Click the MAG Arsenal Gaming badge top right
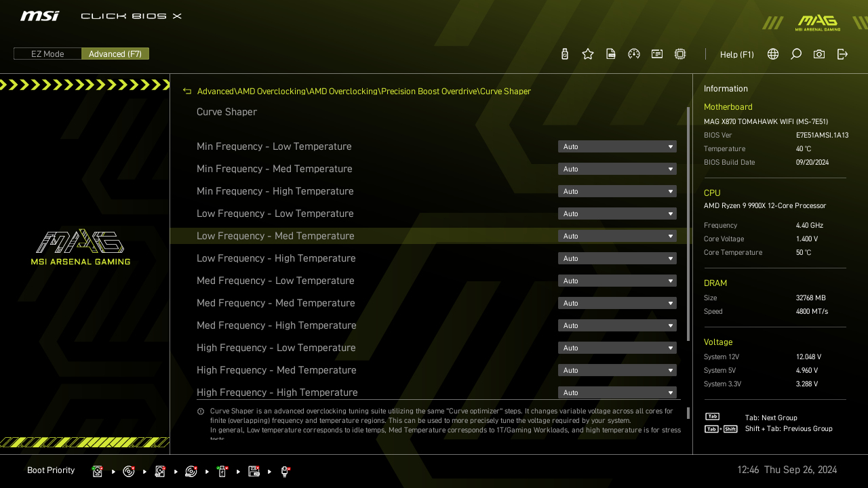868x488 pixels. (x=817, y=23)
